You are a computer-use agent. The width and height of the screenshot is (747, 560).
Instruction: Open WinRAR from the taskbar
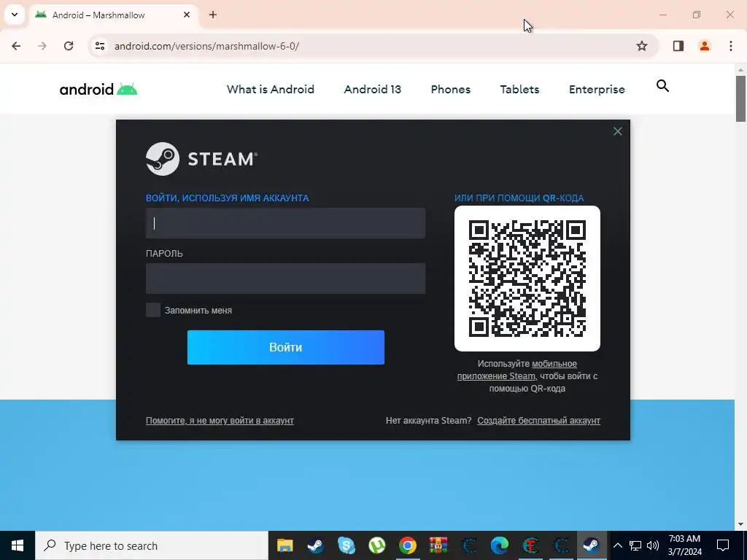coord(438,545)
